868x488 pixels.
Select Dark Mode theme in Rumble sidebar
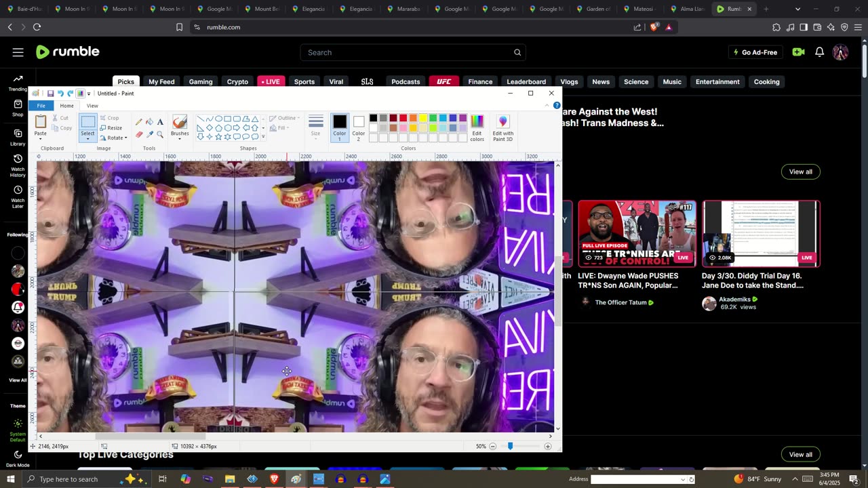tap(18, 459)
